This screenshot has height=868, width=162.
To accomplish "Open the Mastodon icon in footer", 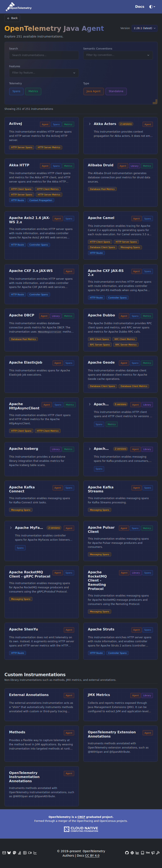I will click(14, 853).
